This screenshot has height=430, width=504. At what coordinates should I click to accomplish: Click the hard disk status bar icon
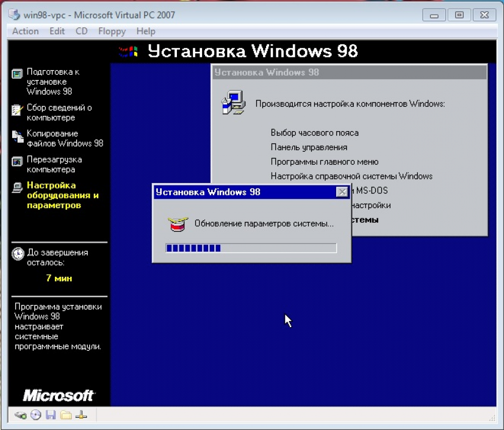(x=21, y=415)
